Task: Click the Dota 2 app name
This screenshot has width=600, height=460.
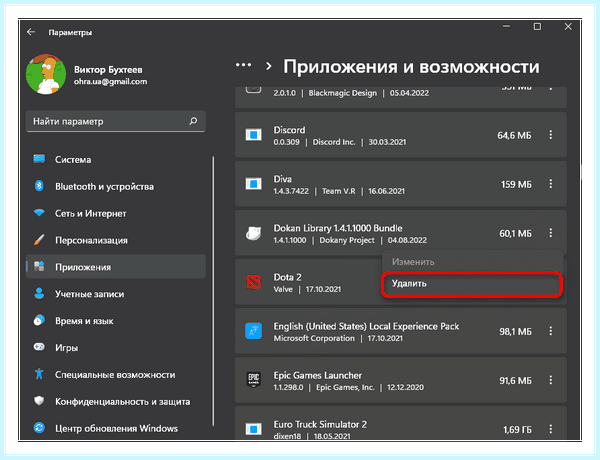Action: [x=287, y=277]
